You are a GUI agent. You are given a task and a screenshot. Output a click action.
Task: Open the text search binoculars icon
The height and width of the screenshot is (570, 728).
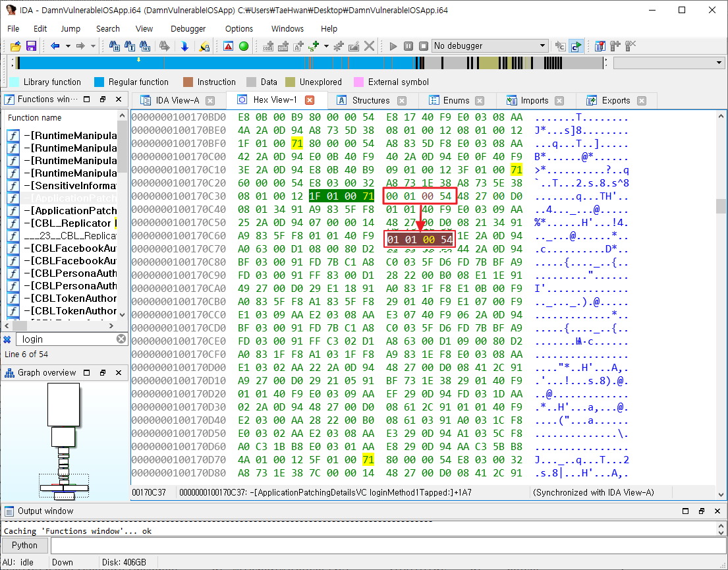pyautogui.click(x=130, y=46)
